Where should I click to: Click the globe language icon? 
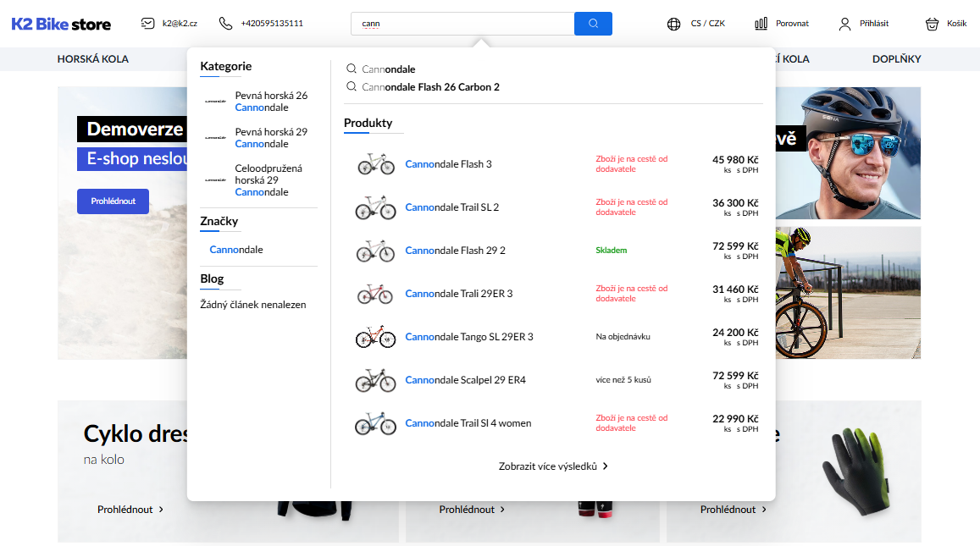(x=673, y=24)
